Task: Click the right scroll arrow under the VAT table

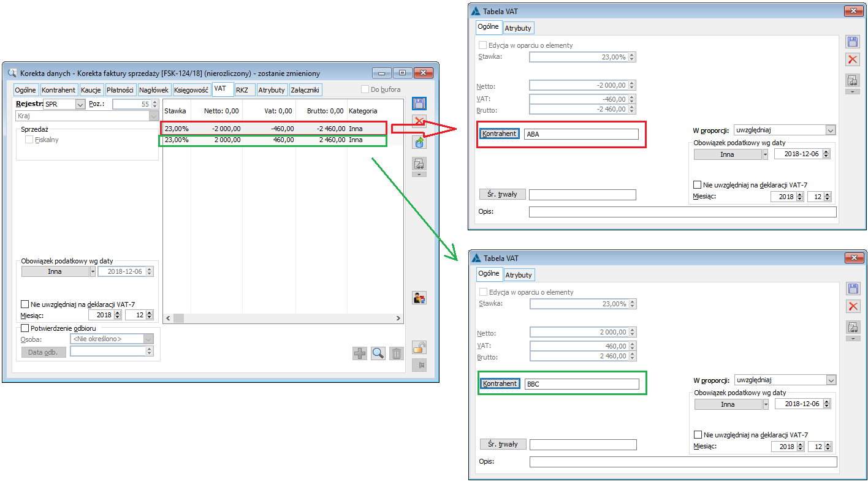Action: (x=398, y=319)
